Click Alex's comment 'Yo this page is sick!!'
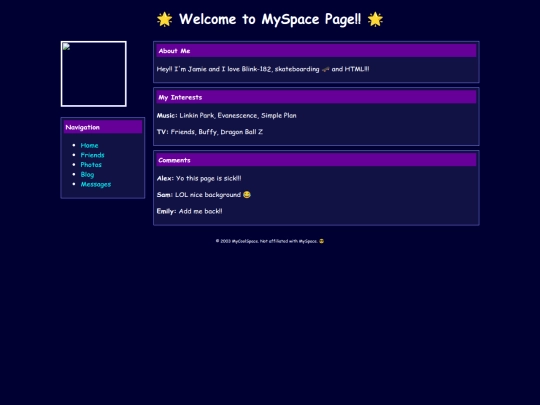This screenshot has width=540, height=405. 199,178
